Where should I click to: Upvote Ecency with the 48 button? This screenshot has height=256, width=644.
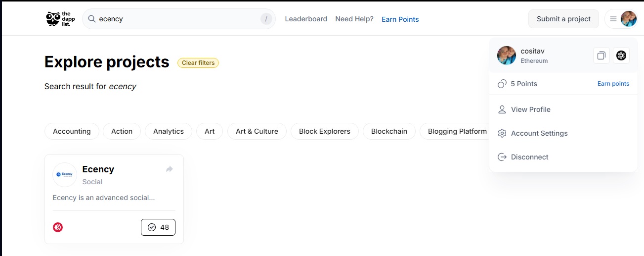coord(158,227)
